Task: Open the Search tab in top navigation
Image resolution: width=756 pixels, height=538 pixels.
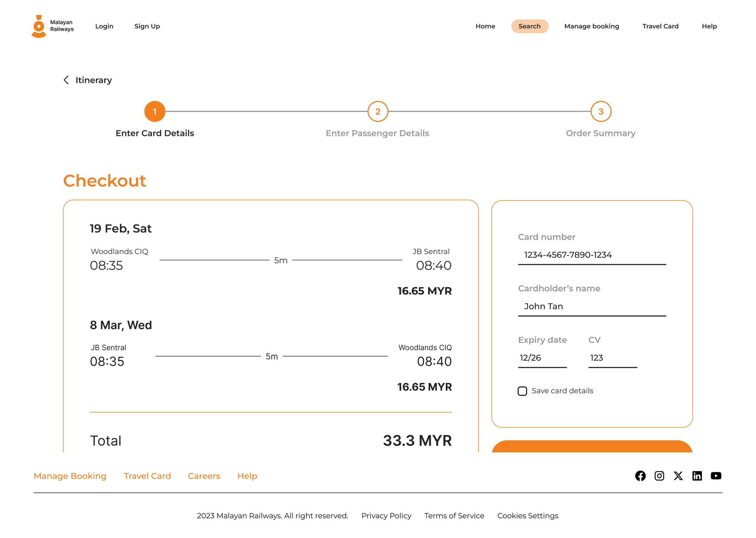Action: pos(529,26)
